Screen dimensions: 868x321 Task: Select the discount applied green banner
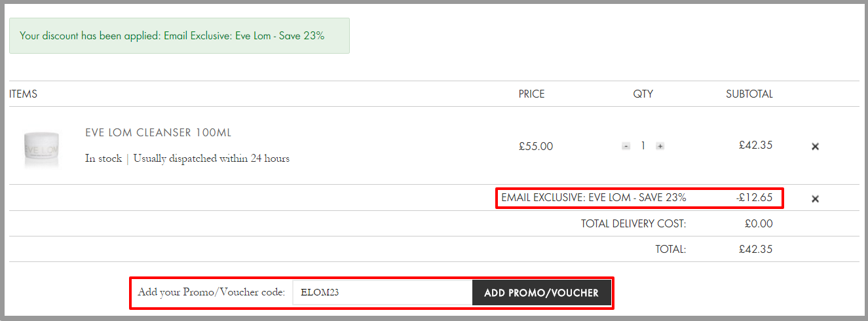click(179, 35)
